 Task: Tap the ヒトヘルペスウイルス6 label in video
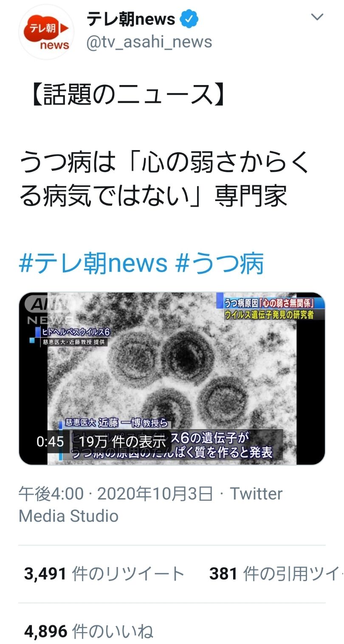tap(73, 332)
